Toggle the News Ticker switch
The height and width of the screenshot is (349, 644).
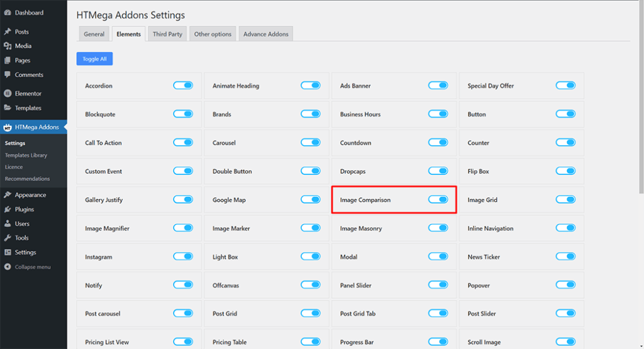pyautogui.click(x=565, y=257)
